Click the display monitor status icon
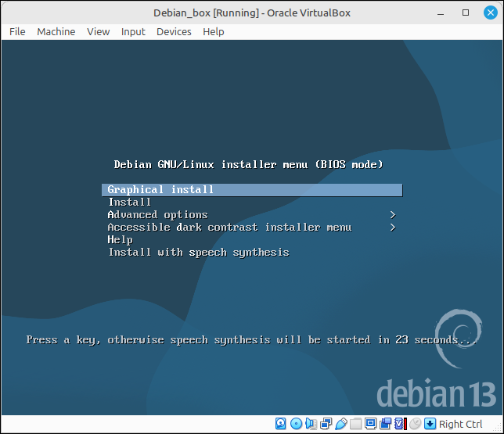This screenshot has height=434, width=504. [370, 424]
